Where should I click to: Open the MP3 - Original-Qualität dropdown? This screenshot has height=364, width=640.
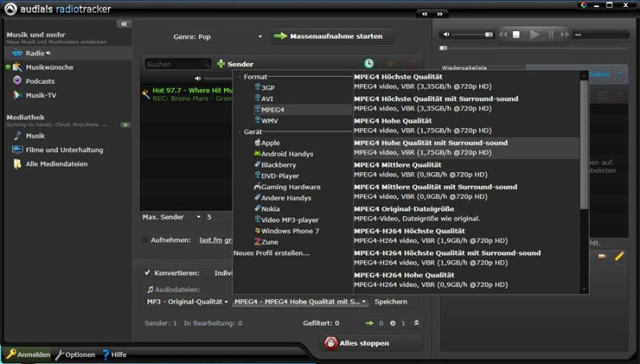tap(187, 302)
